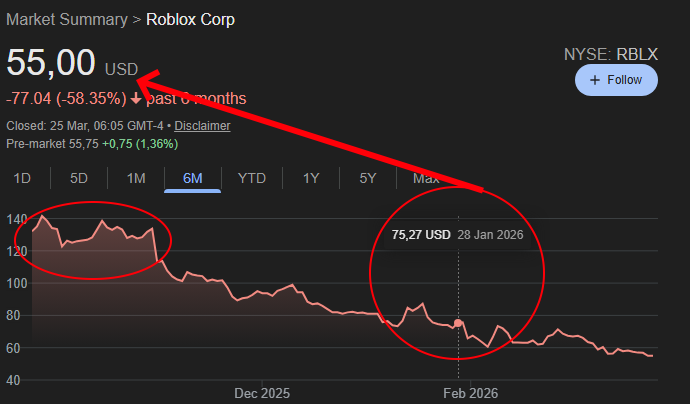Click the Follow button

616,80
